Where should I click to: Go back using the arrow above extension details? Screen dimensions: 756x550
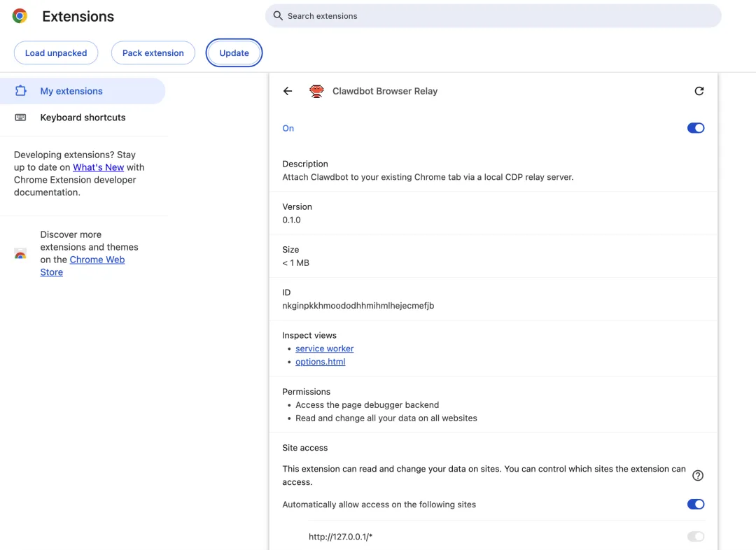click(288, 91)
